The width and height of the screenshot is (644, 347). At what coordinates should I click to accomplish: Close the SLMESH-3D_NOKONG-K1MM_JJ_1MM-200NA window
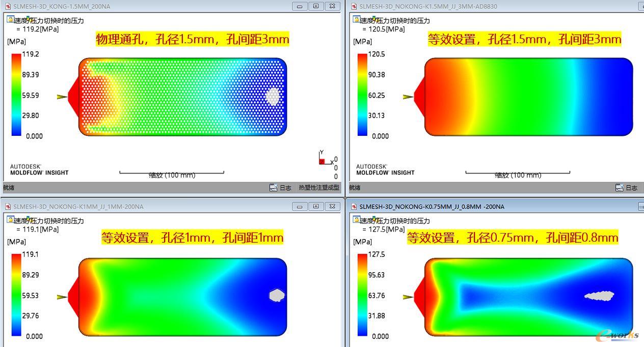pyautogui.click(x=332, y=207)
